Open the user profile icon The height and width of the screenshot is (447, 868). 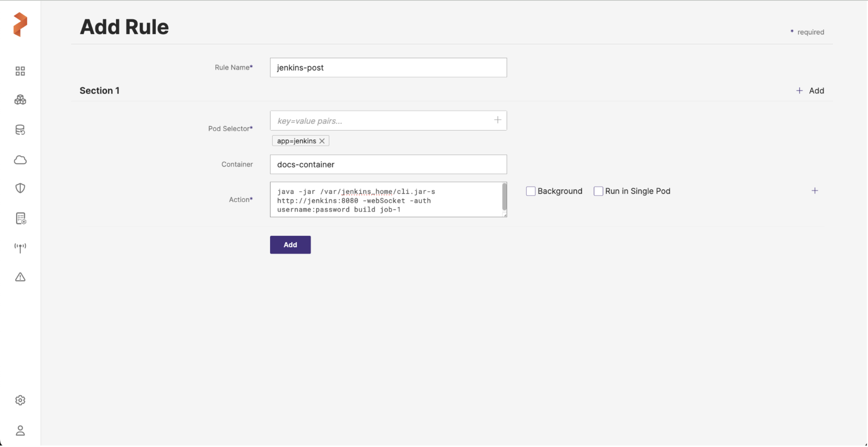point(20,431)
